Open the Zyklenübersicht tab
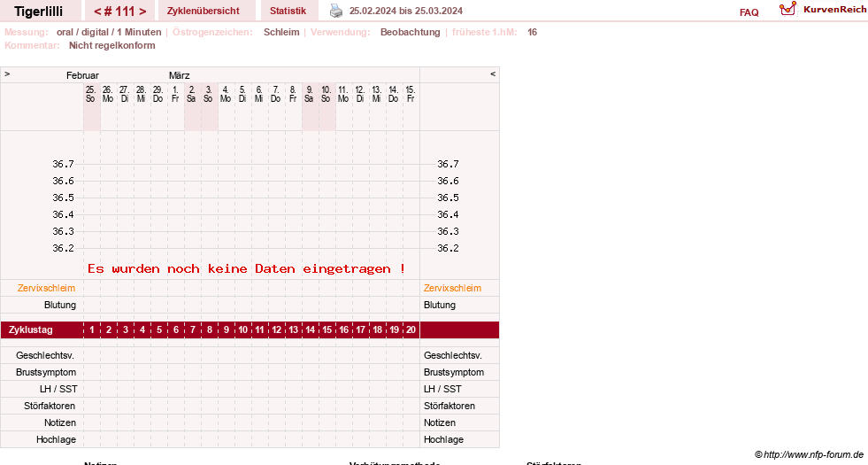This screenshot has height=465, width=868. pos(204,11)
